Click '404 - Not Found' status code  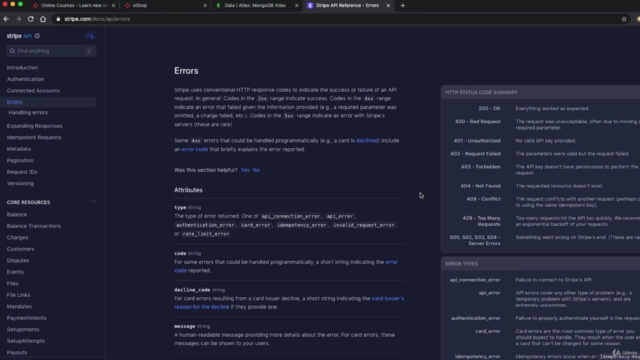click(480, 186)
